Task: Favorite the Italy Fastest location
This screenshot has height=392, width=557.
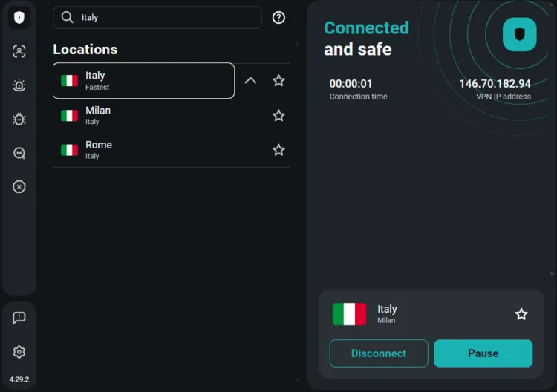Action: [278, 81]
